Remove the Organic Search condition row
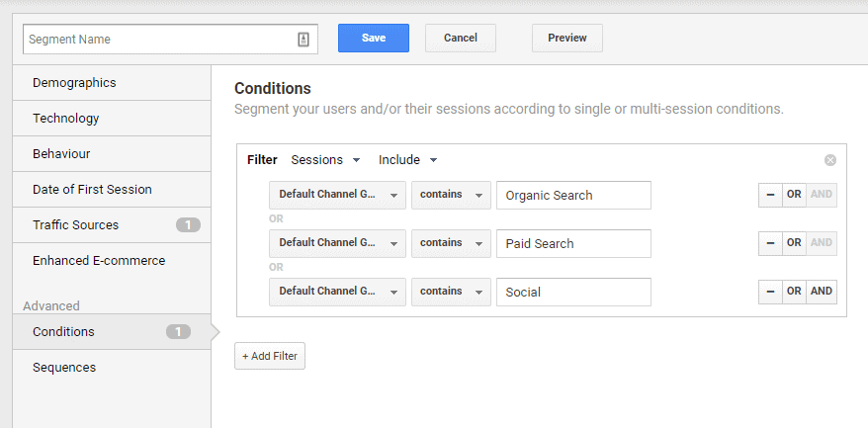The image size is (868, 428). point(769,195)
